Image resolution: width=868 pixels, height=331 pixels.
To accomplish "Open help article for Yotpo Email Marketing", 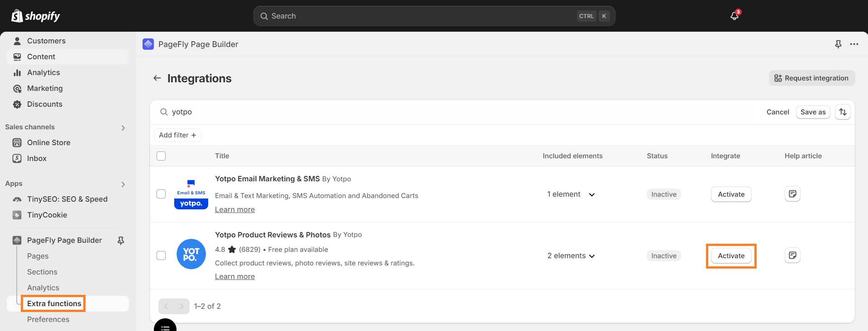I will 792,194.
